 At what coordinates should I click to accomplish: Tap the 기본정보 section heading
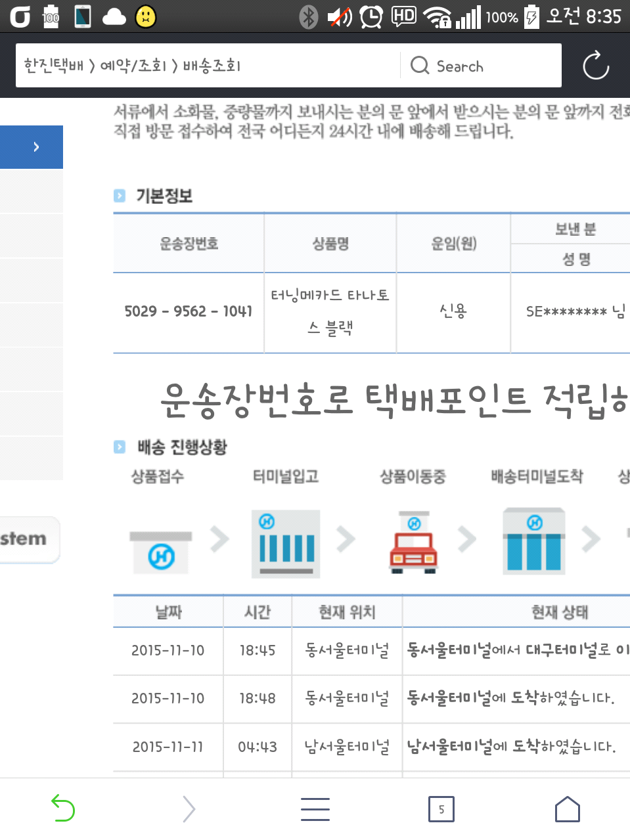tap(164, 196)
